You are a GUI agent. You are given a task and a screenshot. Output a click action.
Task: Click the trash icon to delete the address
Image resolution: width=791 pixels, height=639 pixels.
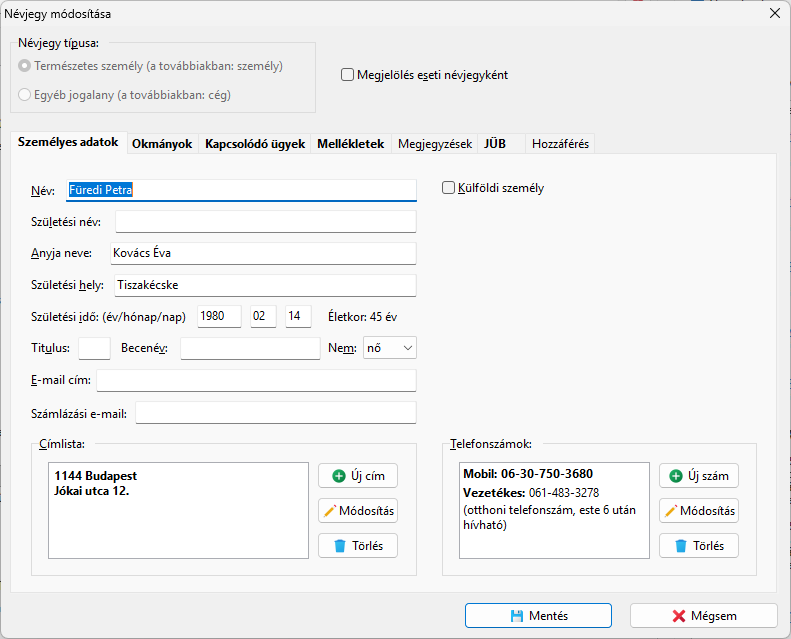pyautogui.click(x=339, y=546)
